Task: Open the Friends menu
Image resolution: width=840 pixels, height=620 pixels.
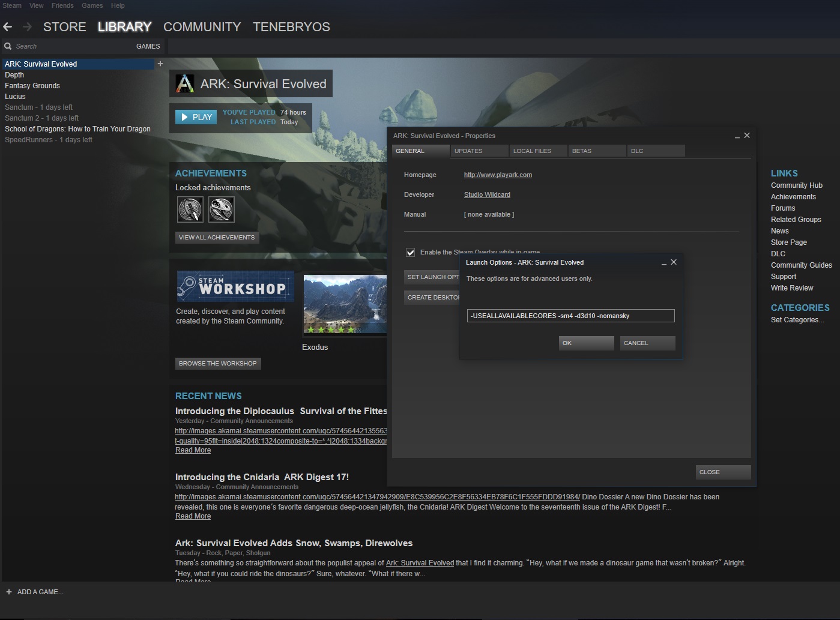Action: tap(62, 5)
